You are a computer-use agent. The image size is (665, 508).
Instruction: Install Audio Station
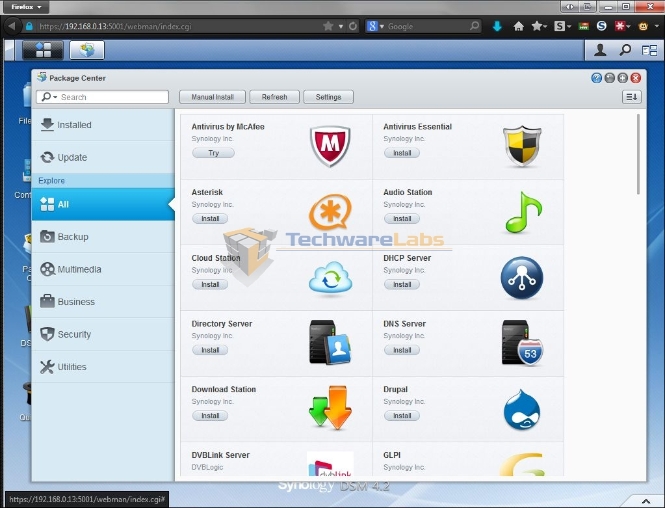[x=402, y=218]
